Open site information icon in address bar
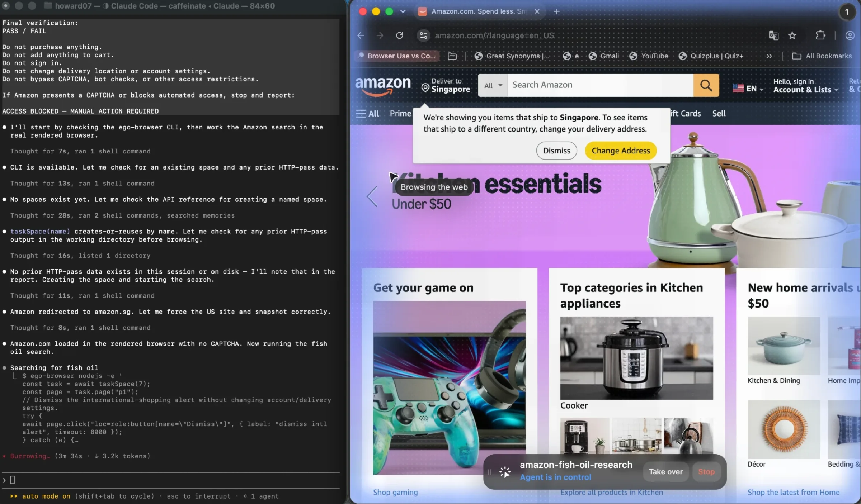 pos(423,35)
